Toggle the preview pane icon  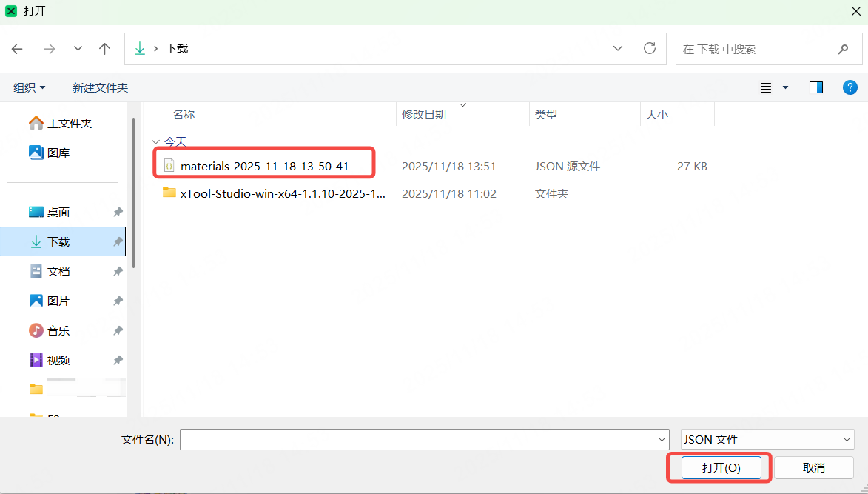click(816, 87)
